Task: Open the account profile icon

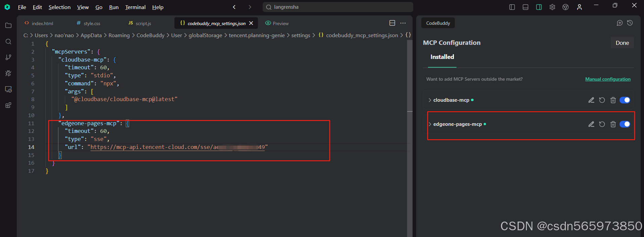Action: [579, 7]
